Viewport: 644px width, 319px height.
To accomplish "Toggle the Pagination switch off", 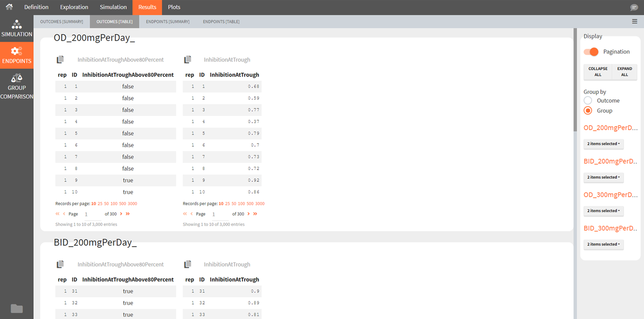I will (x=591, y=52).
